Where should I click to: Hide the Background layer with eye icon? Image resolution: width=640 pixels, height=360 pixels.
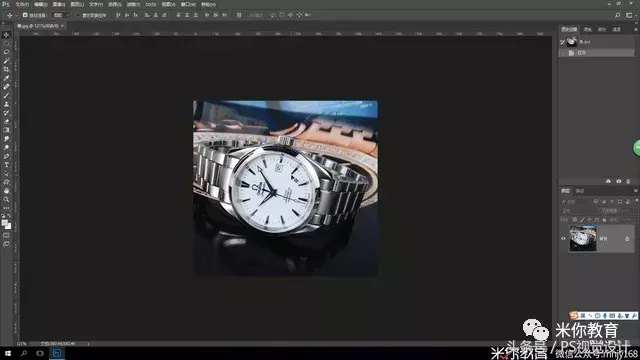click(x=563, y=239)
